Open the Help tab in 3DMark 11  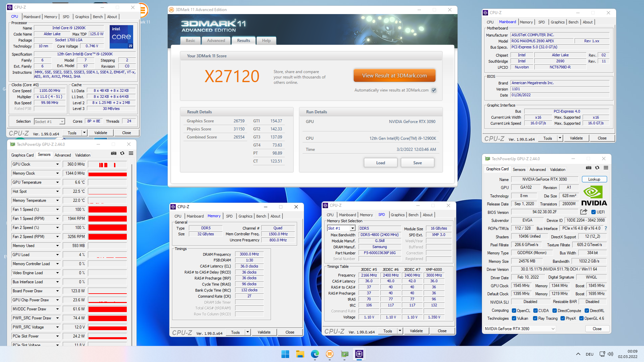tap(266, 41)
